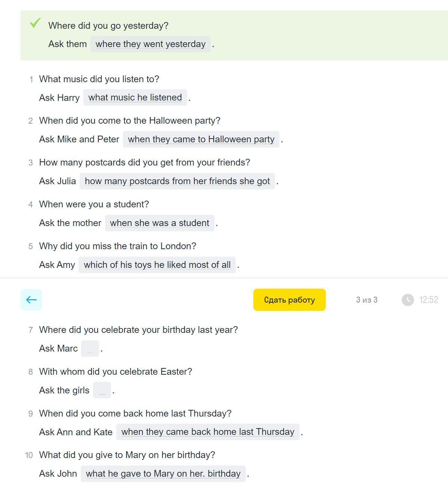Image resolution: width=448 pixels, height=495 pixels.
Task: Click the green checkmark icon
Action: [x=35, y=23]
